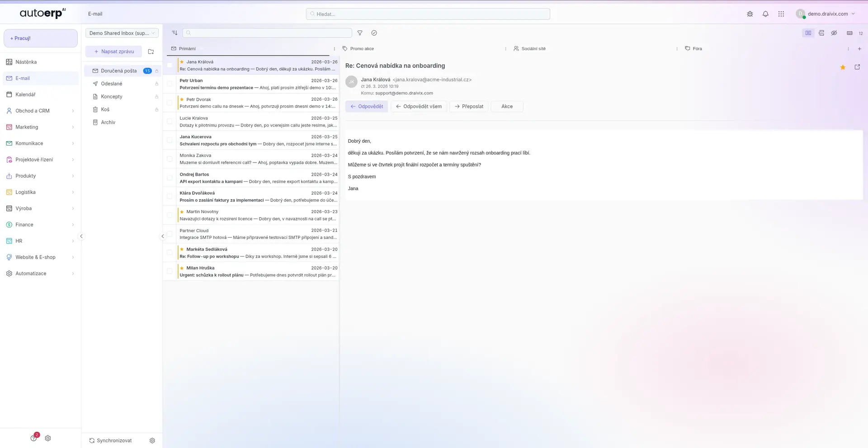Open the Demo Shared Inbox dropdown

[122, 33]
